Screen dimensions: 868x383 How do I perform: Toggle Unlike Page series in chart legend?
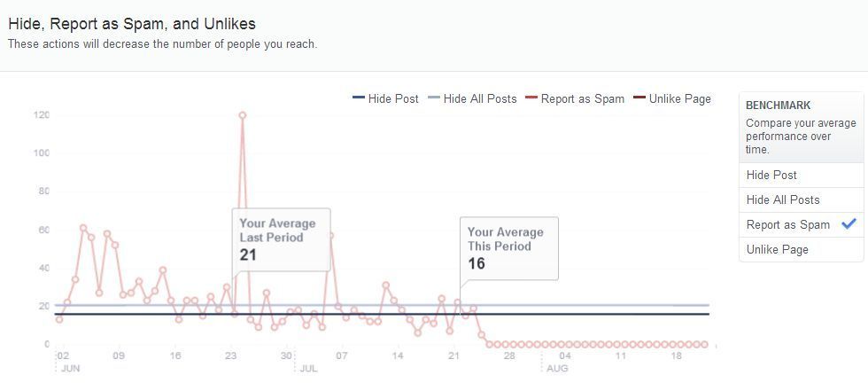tap(679, 99)
